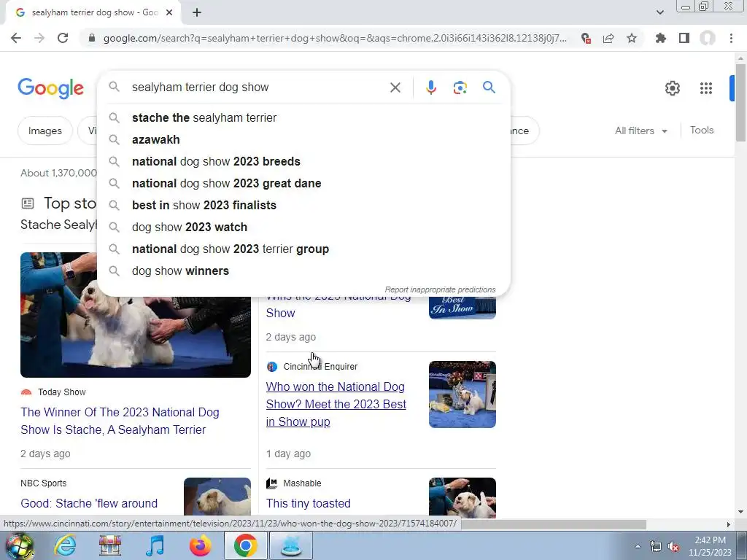Image resolution: width=747 pixels, height=560 pixels.
Task: Pick 'best in show 2023 finalists' suggestion
Action: [x=303, y=205]
